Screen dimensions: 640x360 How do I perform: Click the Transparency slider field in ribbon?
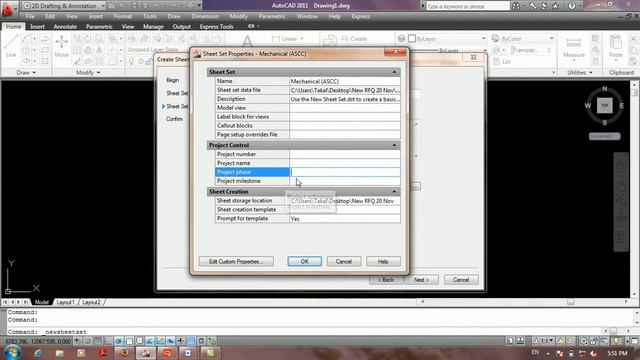click(x=532, y=50)
